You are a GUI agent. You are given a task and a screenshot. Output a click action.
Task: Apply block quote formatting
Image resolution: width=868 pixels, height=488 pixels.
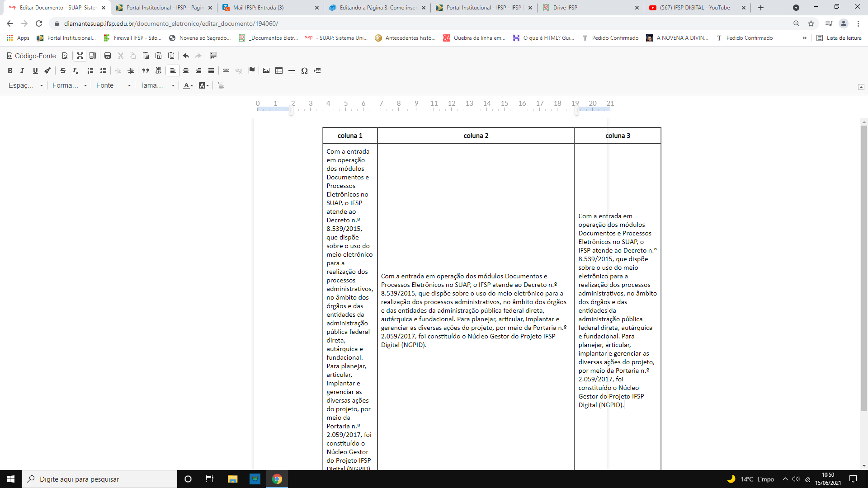pos(146,70)
